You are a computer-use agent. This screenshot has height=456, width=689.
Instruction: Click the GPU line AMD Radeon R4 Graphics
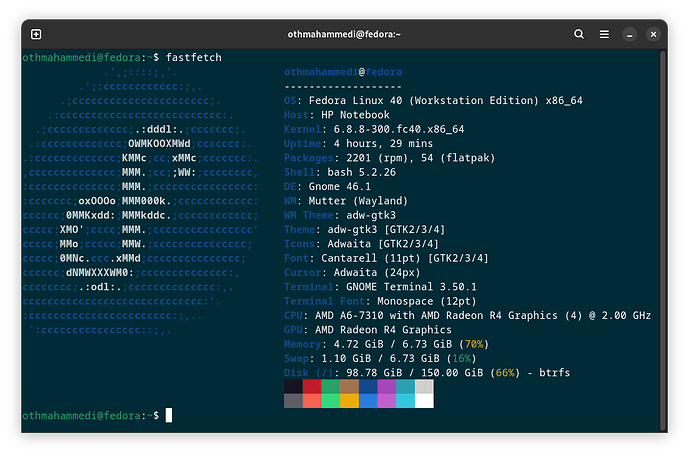(x=368, y=330)
